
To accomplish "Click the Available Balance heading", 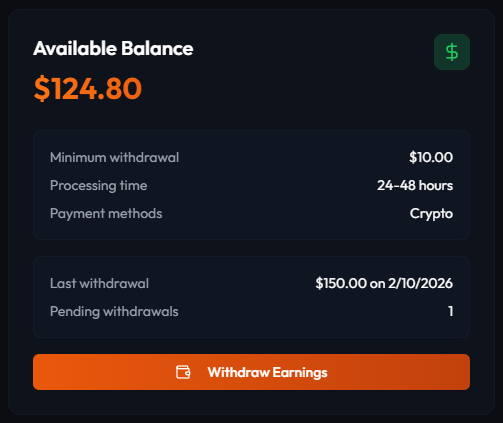I will [x=113, y=49].
